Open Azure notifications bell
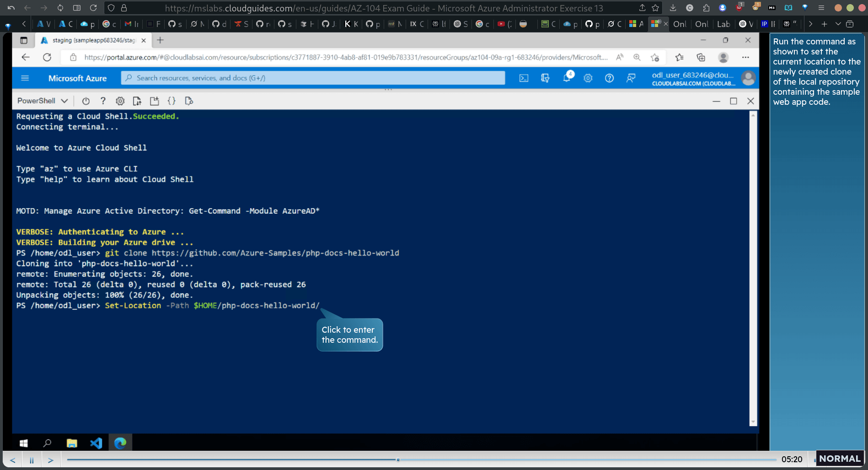Image resolution: width=868 pixels, height=470 pixels. click(567, 77)
